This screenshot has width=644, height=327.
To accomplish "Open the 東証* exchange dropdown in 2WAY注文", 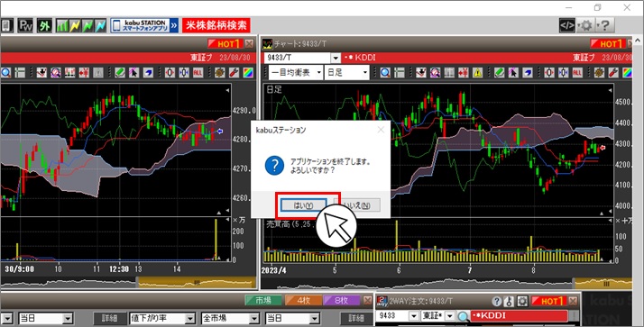I will (451, 315).
